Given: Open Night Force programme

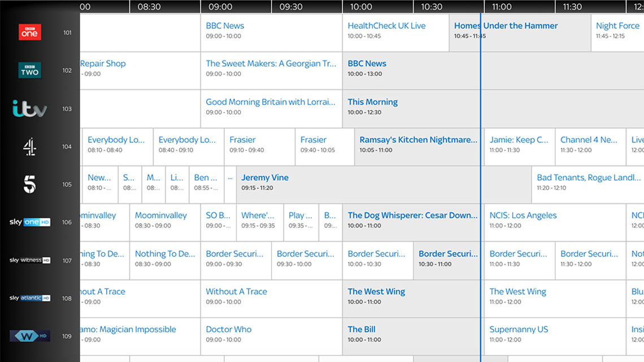Looking at the screenshot, I should coord(617,32).
